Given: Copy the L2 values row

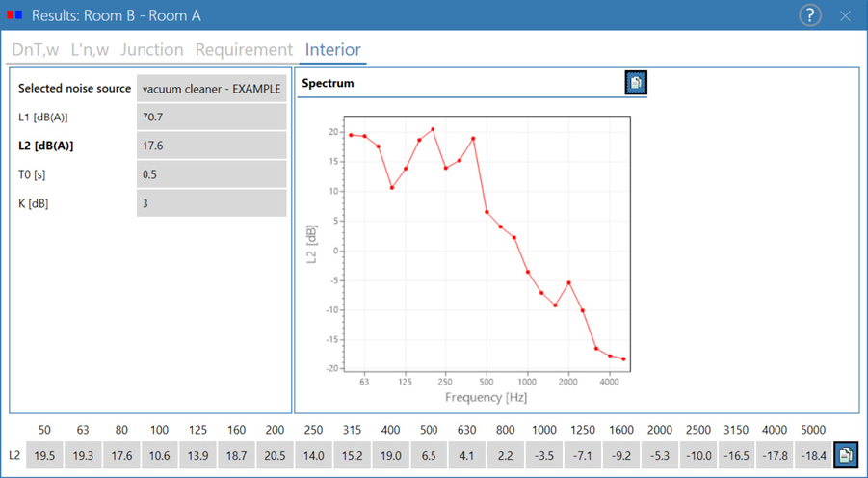Looking at the screenshot, I should pyautogui.click(x=846, y=455).
